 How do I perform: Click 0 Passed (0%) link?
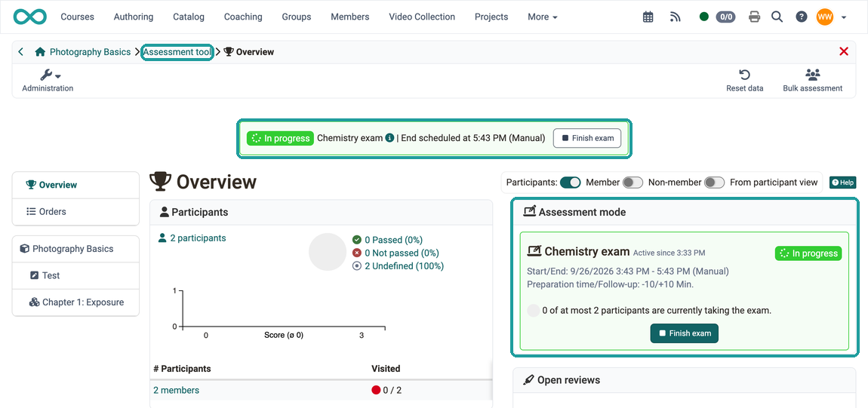tap(393, 240)
